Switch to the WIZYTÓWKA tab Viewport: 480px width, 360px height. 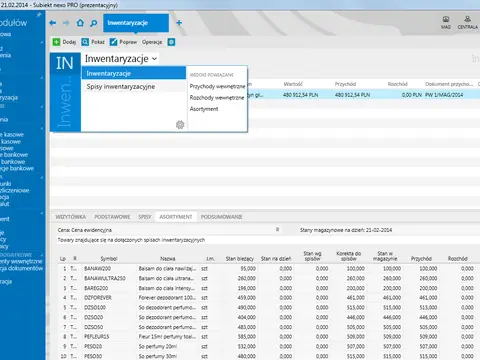pos(71,217)
